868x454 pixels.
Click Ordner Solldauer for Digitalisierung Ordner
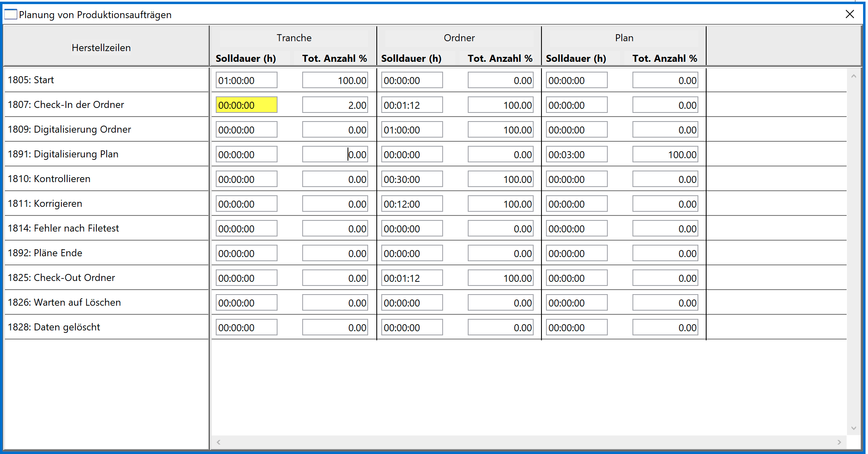(412, 130)
